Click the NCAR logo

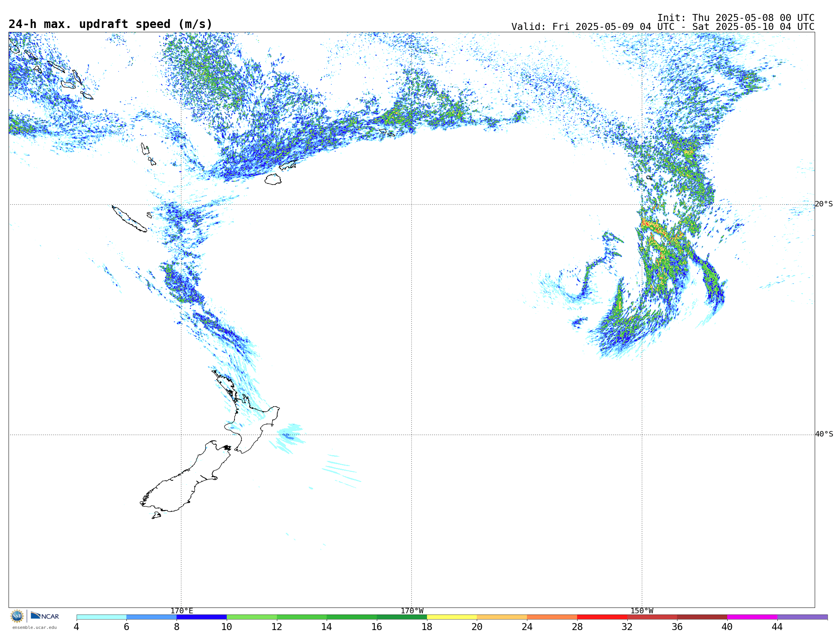pyautogui.click(x=45, y=616)
